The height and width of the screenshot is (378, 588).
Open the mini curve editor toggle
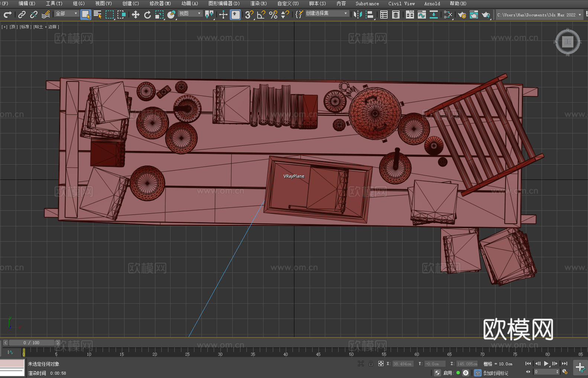(10, 352)
